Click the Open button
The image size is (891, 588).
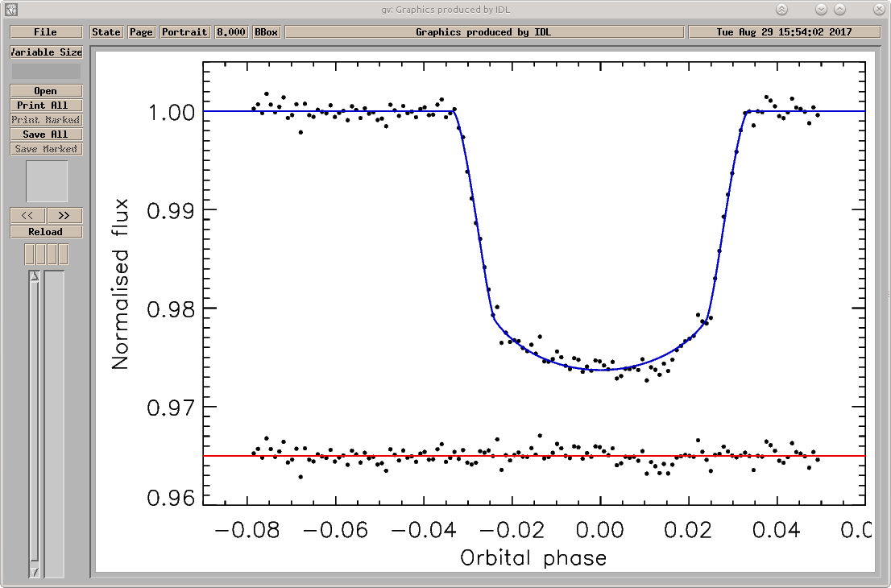[46, 91]
